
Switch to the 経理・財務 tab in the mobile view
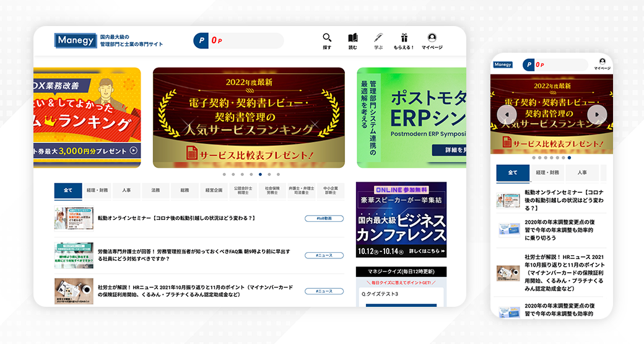[547, 173]
